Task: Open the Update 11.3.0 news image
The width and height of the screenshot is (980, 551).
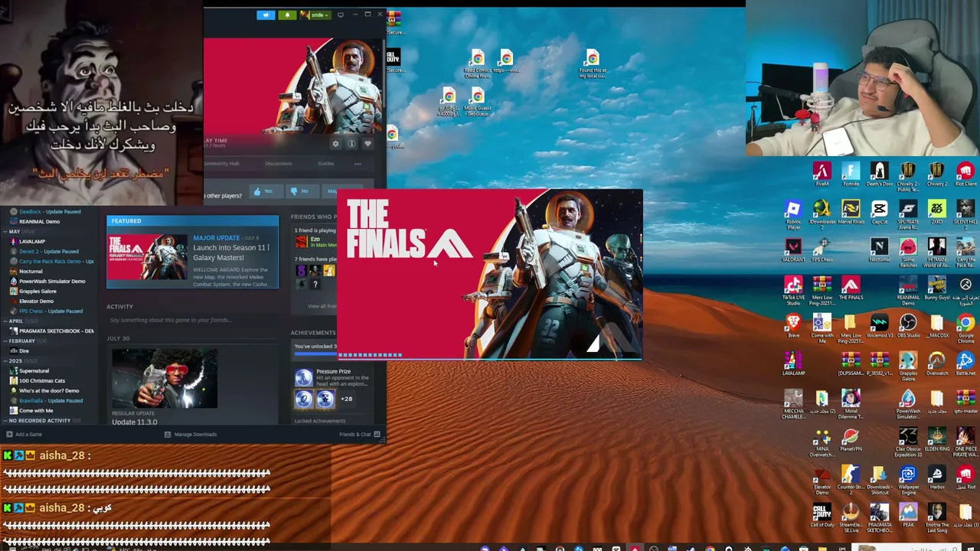Action: [x=165, y=379]
